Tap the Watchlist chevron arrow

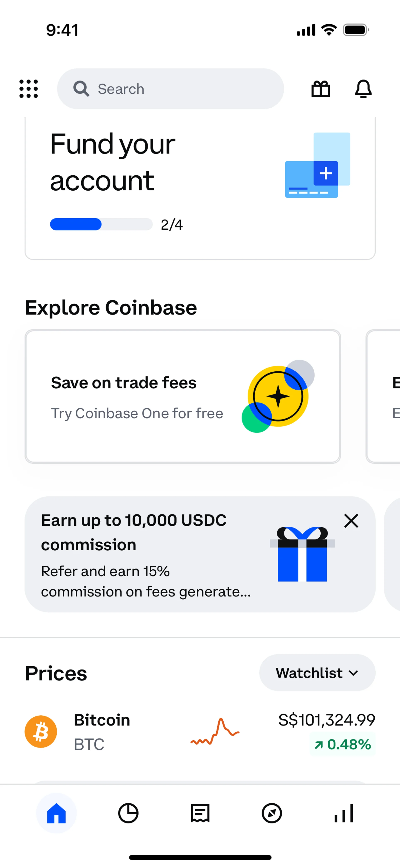pos(354,673)
